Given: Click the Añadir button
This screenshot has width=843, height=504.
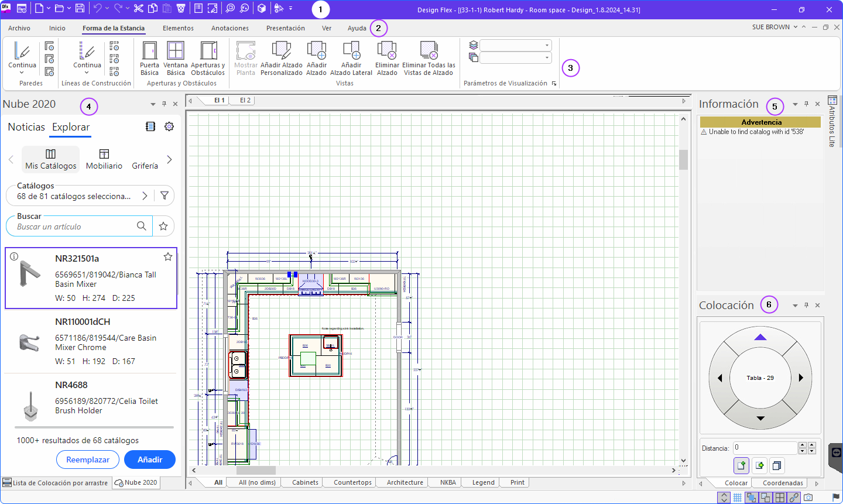Looking at the screenshot, I should 150,460.
